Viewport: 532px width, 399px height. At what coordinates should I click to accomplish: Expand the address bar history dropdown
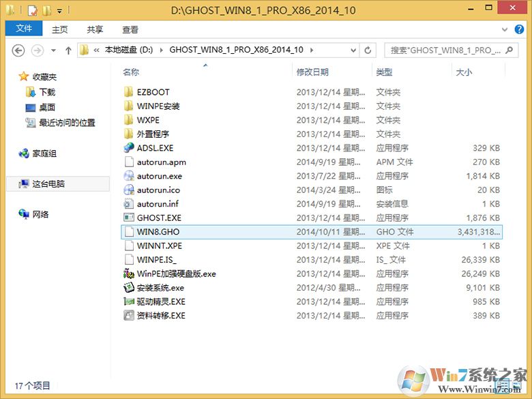(353, 50)
